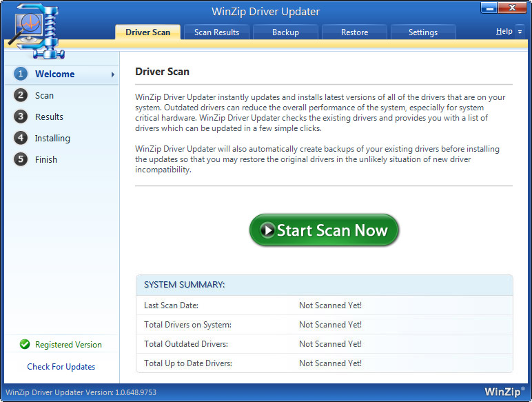Click the play arrow on Start Scan

(267, 230)
